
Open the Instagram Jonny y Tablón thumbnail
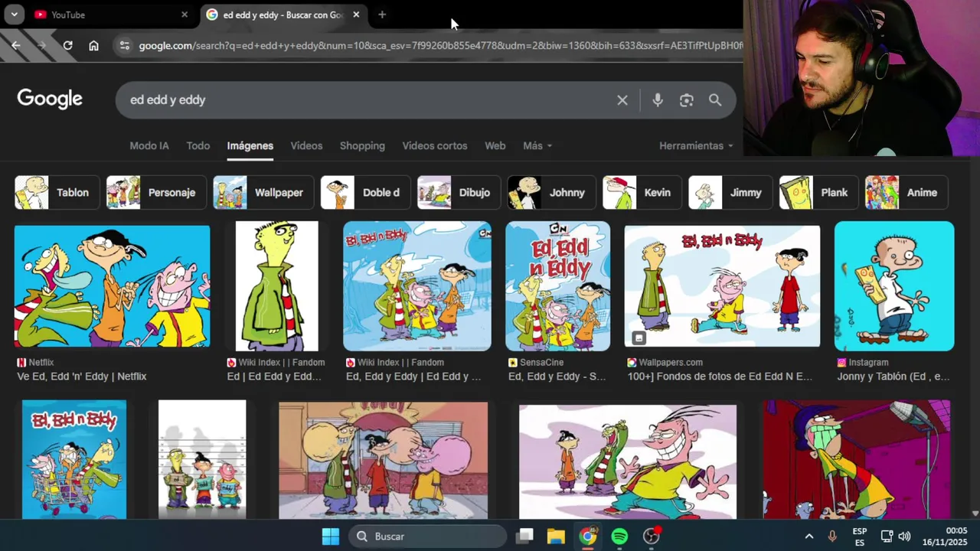[x=894, y=286]
